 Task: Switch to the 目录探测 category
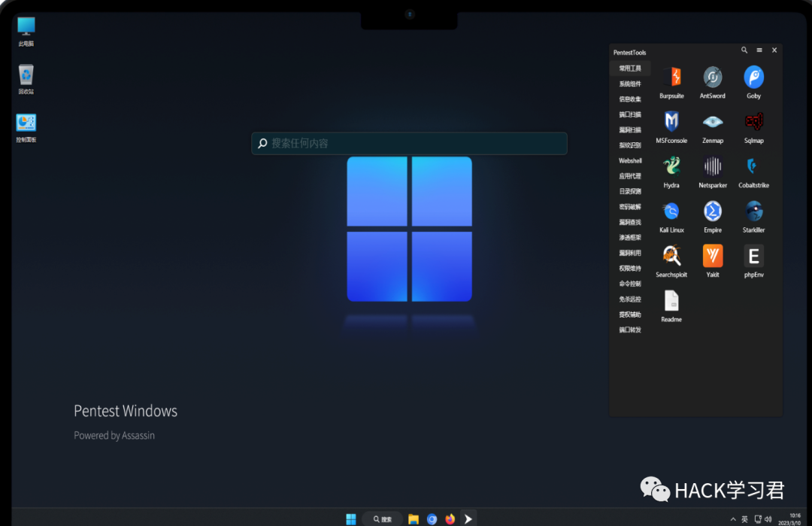[630, 191]
